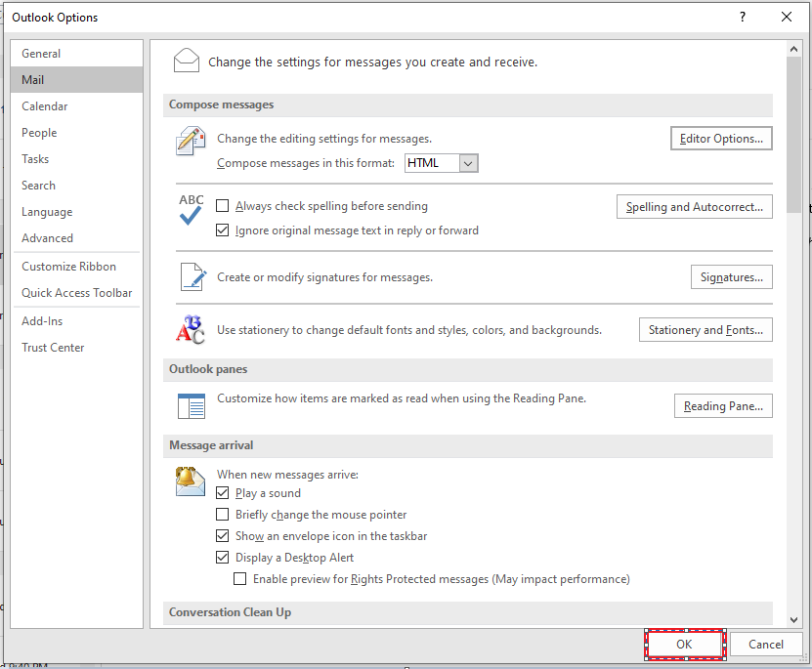This screenshot has width=812, height=669.
Task: Click the Spelling and Autocorrect button
Action: pyautogui.click(x=694, y=206)
